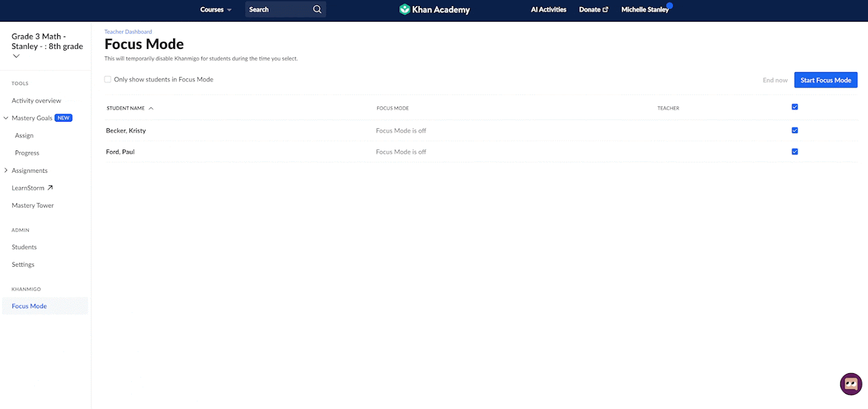The image size is (868, 409).
Task: Click the End now button
Action: pyautogui.click(x=775, y=80)
